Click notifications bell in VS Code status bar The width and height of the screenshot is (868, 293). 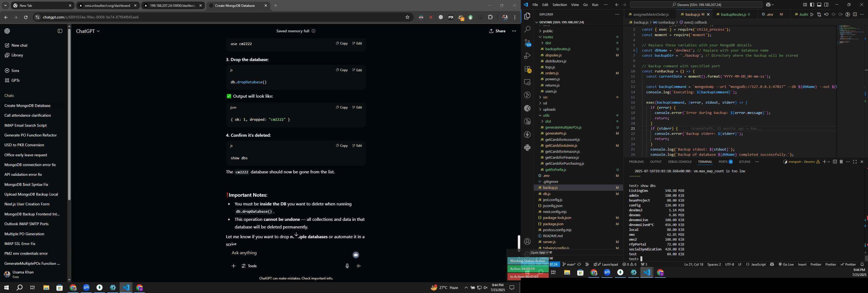pyautogui.click(x=862, y=264)
